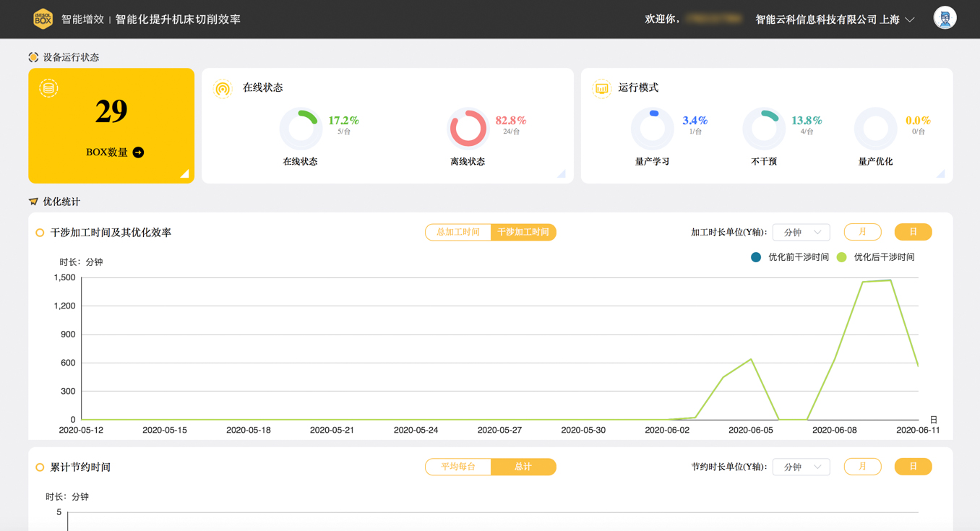
Task: Click circle bullet beside 干涉加工时间及其优化效率
Action: pos(40,233)
